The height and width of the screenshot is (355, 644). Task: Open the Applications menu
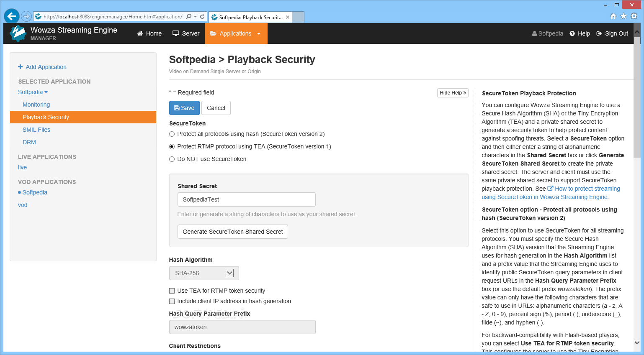point(236,33)
